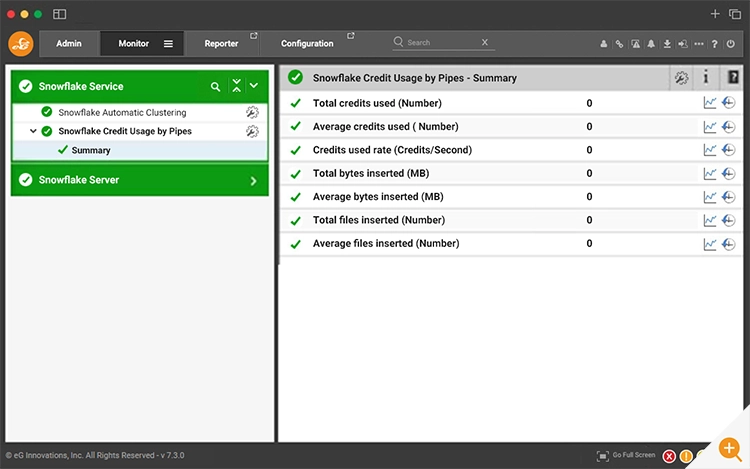Open the help page icon in Summary header
This screenshot has width=750, height=469.
tap(732, 77)
